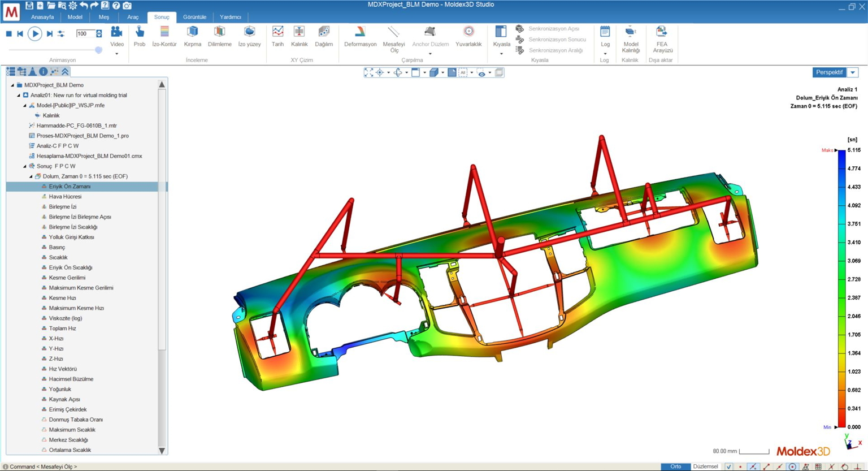Image resolution: width=868 pixels, height=471 pixels.
Task: Collapse the Sonuç F P C W node
Action: 25,166
